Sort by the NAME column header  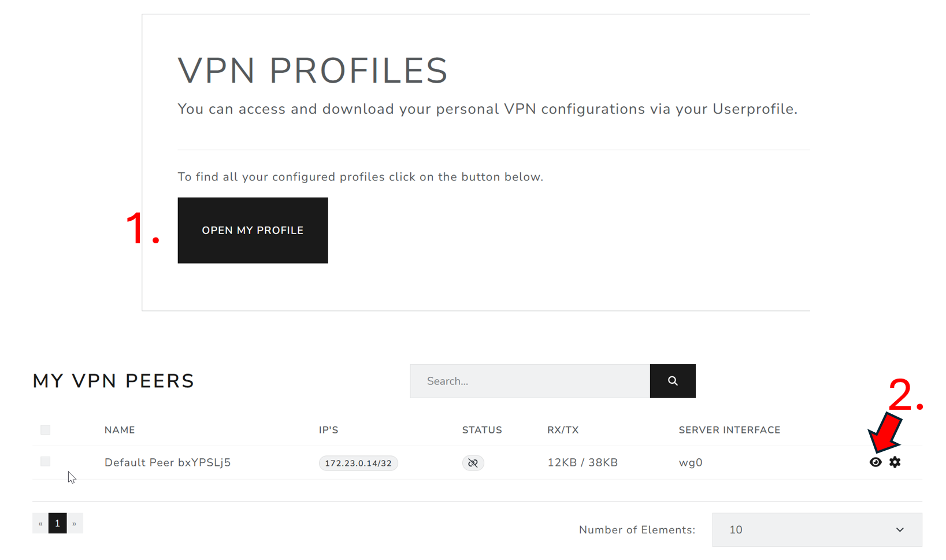pyautogui.click(x=120, y=430)
